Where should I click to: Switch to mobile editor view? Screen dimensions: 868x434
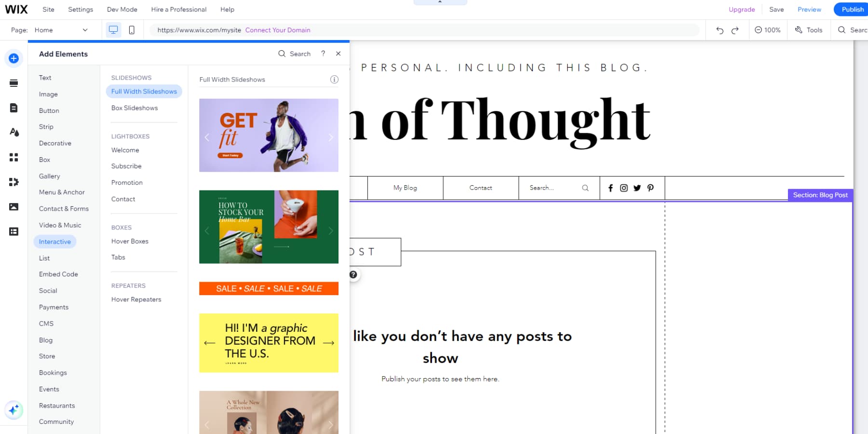pos(131,29)
